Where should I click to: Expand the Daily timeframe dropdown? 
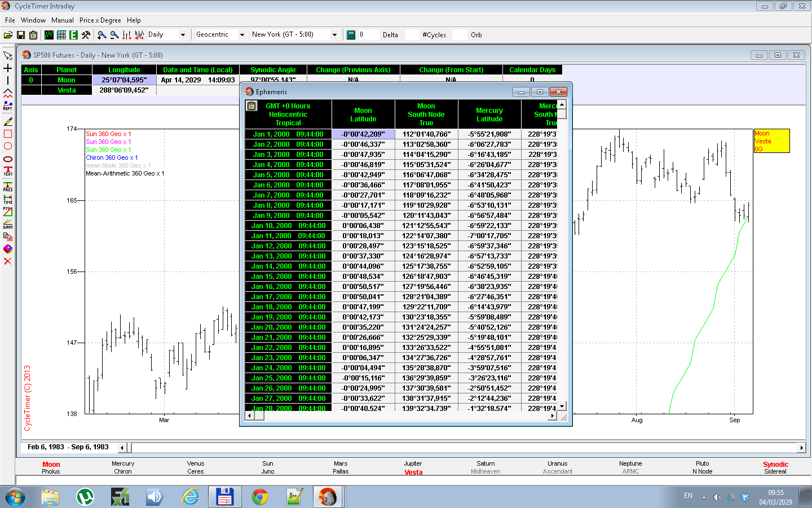click(x=183, y=35)
